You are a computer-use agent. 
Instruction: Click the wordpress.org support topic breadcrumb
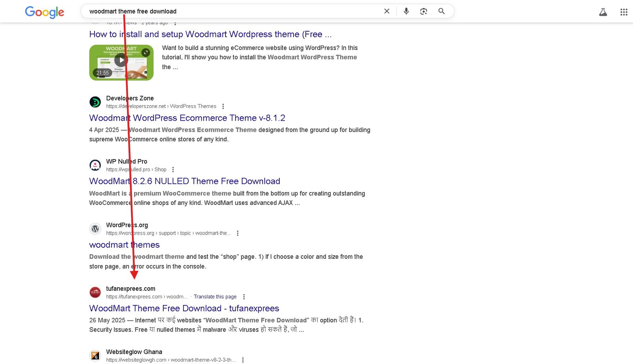[x=169, y=233]
